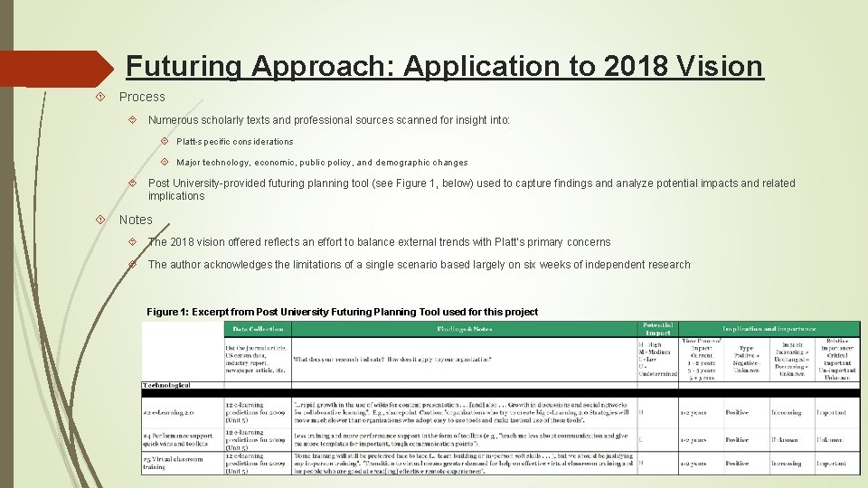Select the "The 2018 vision offered reflects" bullet
Viewport: 868px width, 488px height.
pos(379,242)
